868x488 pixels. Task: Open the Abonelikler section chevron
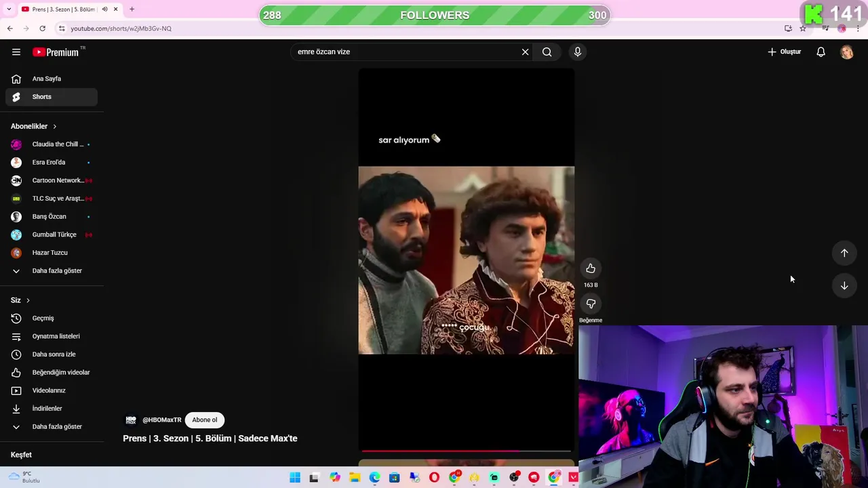pyautogui.click(x=54, y=126)
